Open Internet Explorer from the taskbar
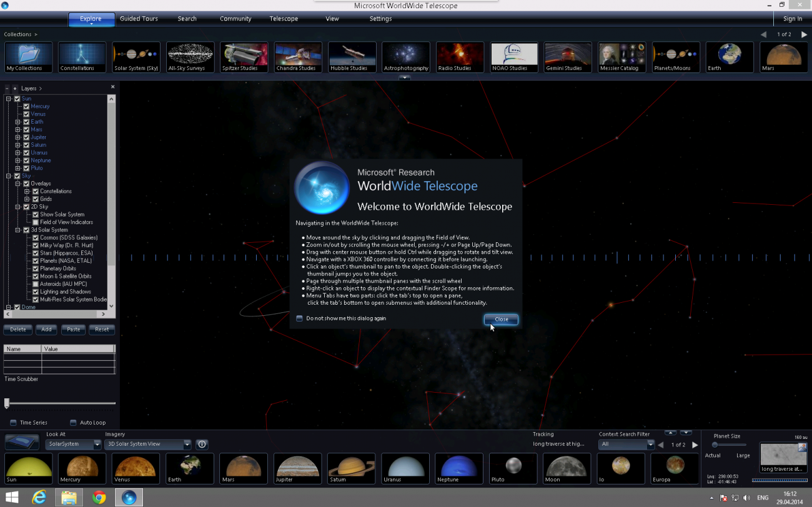The height and width of the screenshot is (507, 812). point(39,498)
